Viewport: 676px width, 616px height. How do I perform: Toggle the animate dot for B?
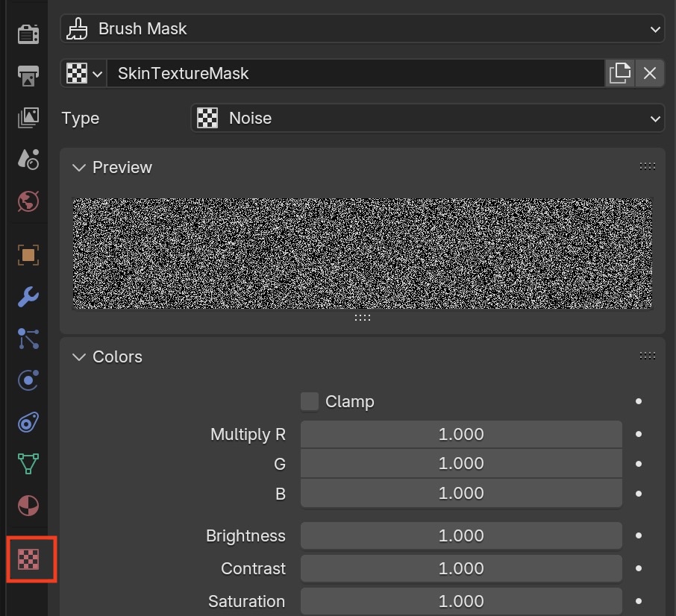coord(639,494)
